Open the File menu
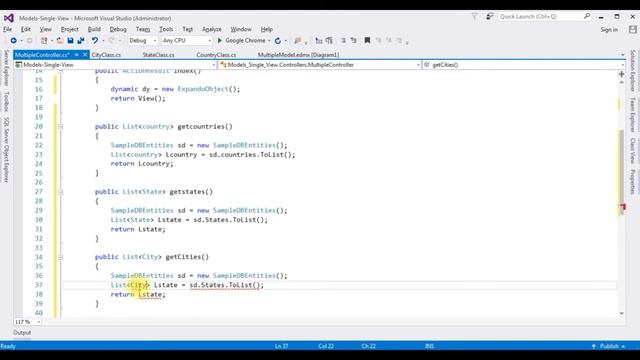 point(7,29)
